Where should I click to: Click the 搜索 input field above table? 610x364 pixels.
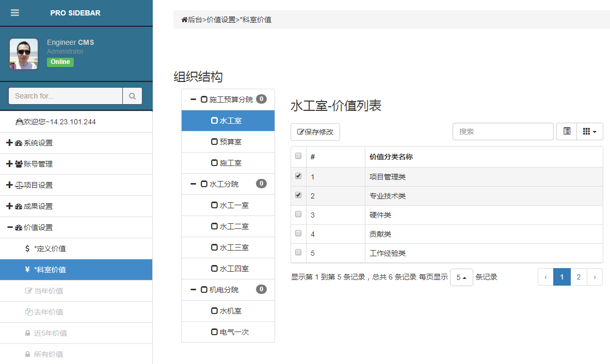pos(503,131)
